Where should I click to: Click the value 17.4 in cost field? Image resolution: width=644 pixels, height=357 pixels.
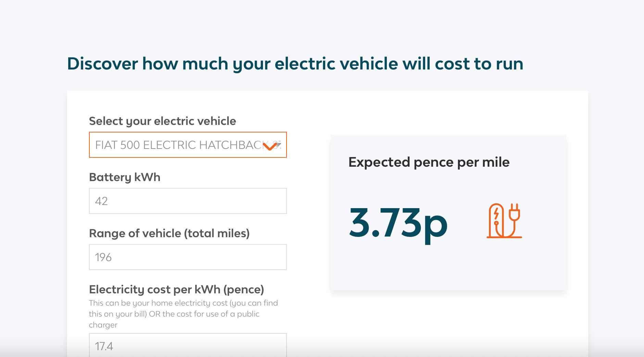click(x=104, y=346)
